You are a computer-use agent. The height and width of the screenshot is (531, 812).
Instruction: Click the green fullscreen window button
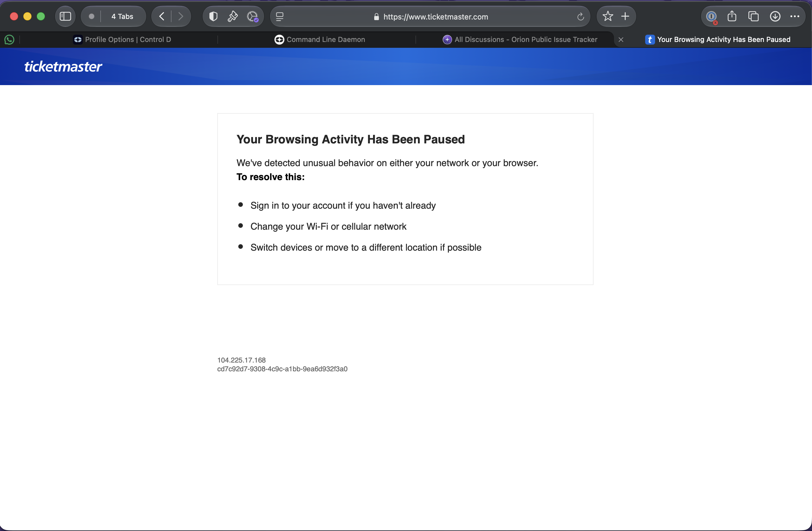(x=41, y=16)
